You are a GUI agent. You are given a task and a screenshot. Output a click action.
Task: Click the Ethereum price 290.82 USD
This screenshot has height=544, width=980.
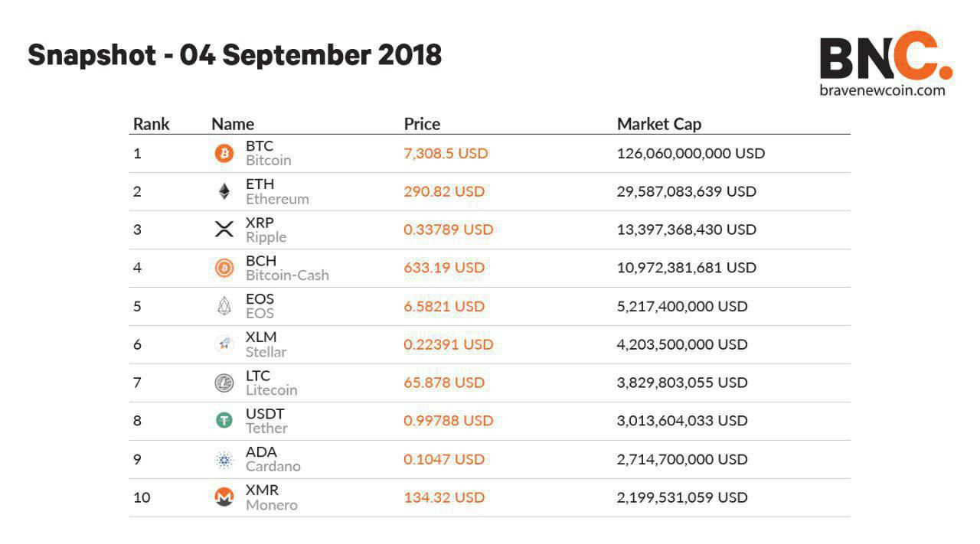444,191
